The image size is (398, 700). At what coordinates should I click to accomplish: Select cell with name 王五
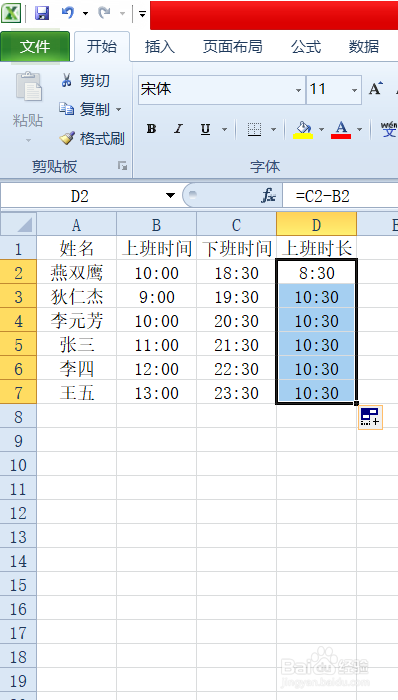pyautogui.click(x=77, y=393)
